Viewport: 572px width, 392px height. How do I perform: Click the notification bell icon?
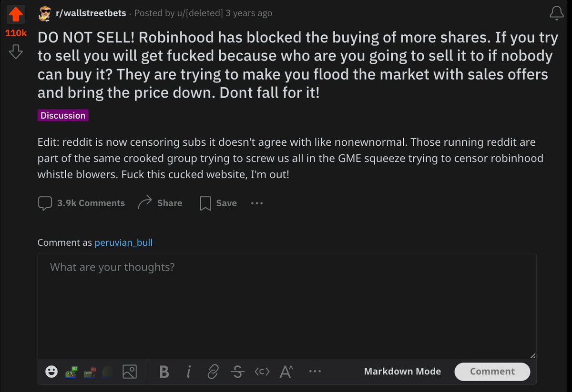556,14
